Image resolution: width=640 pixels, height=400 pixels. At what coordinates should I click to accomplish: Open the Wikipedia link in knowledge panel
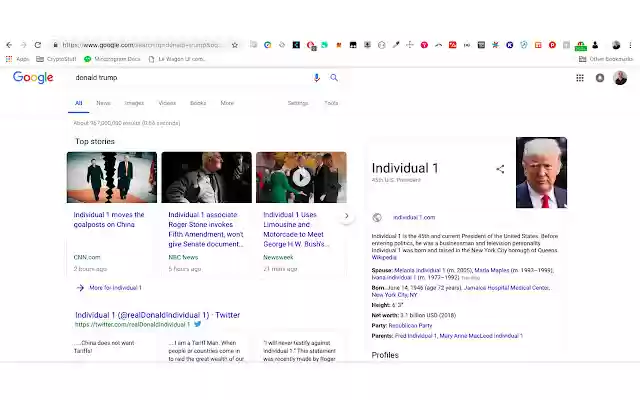[384, 258]
